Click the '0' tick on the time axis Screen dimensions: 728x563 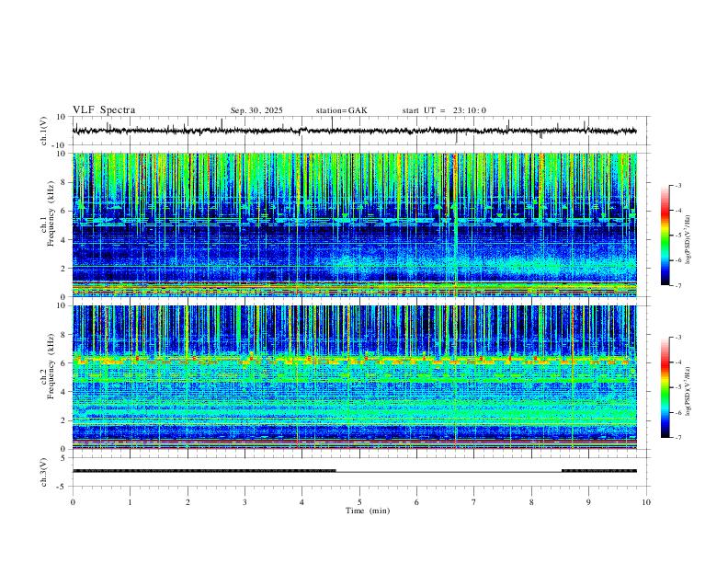click(73, 502)
